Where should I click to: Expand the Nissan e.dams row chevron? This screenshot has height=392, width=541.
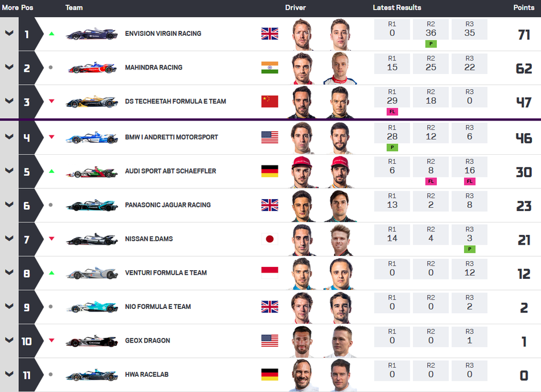coord(9,239)
